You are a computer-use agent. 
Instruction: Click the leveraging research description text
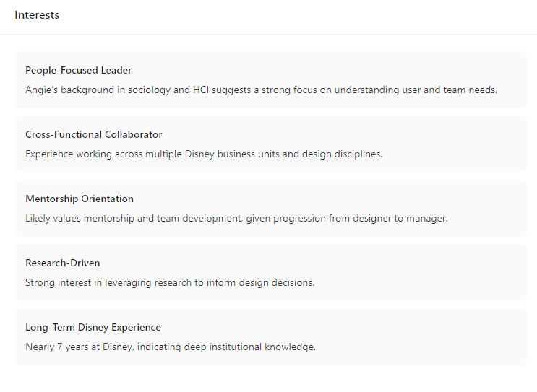tap(170, 283)
